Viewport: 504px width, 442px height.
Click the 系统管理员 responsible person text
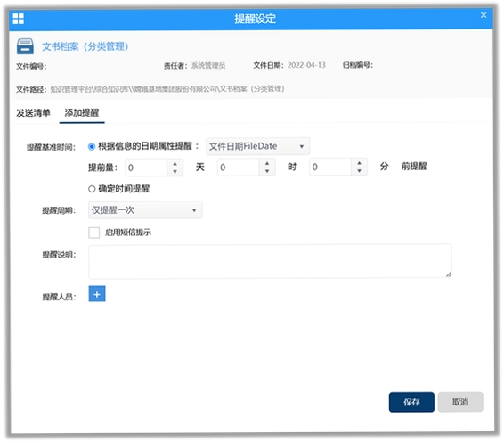point(208,66)
